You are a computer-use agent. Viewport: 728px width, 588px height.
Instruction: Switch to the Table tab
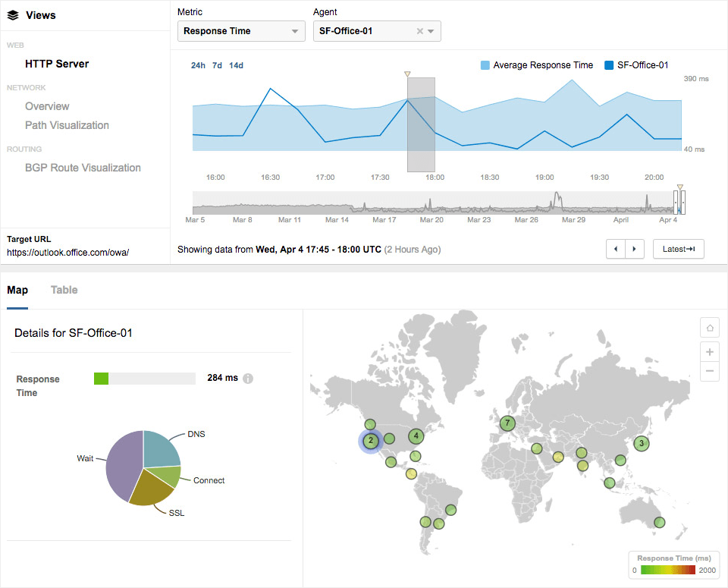pos(64,290)
